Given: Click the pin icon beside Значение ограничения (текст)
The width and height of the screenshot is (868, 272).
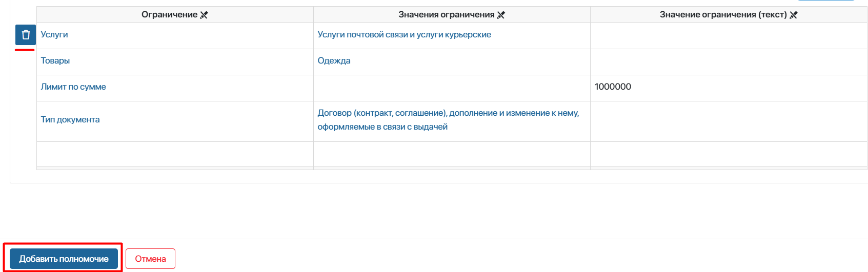Looking at the screenshot, I should [x=794, y=15].
